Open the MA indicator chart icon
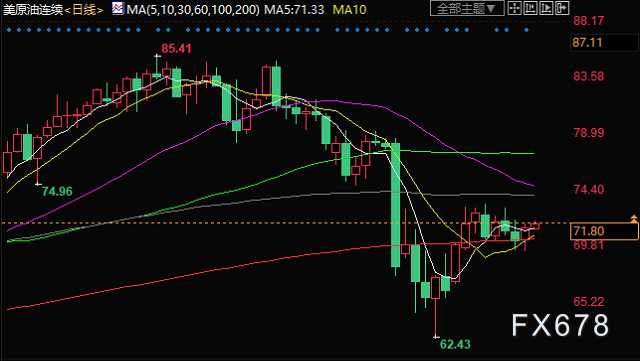 [x=118, y=9]
